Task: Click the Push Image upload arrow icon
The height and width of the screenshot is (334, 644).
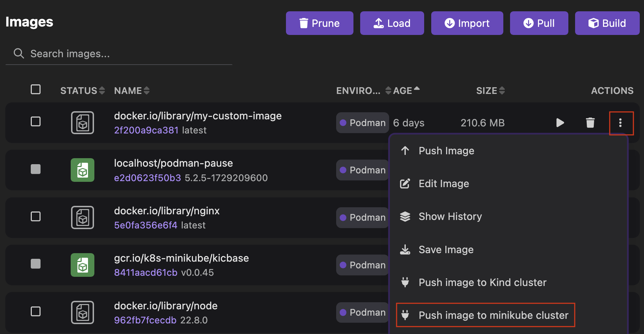Action: coord(405,150)
